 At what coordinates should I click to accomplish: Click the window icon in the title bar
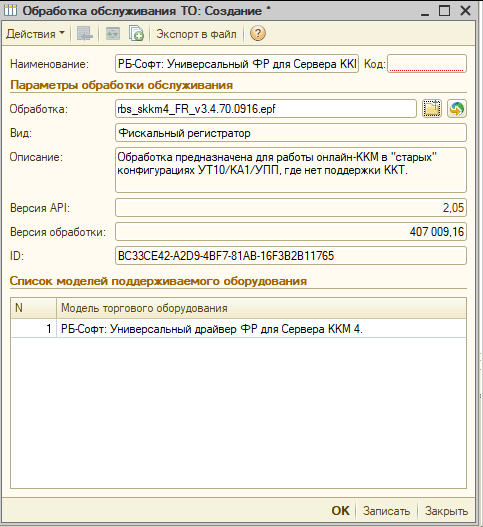[x=10, y=10]
